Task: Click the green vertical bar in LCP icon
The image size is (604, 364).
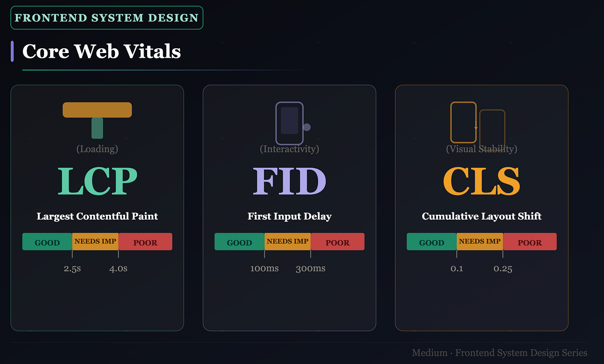Action: [x=97, y=128]
